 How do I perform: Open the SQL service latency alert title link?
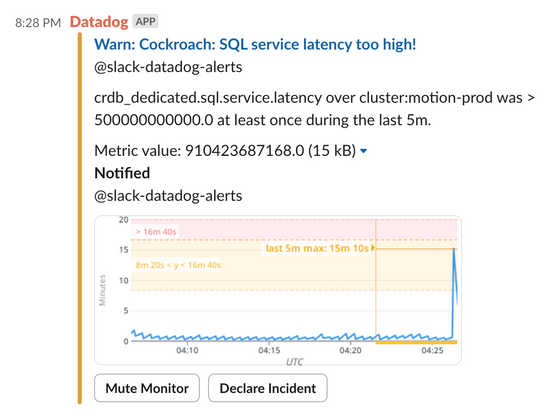[x=255, y=45]
